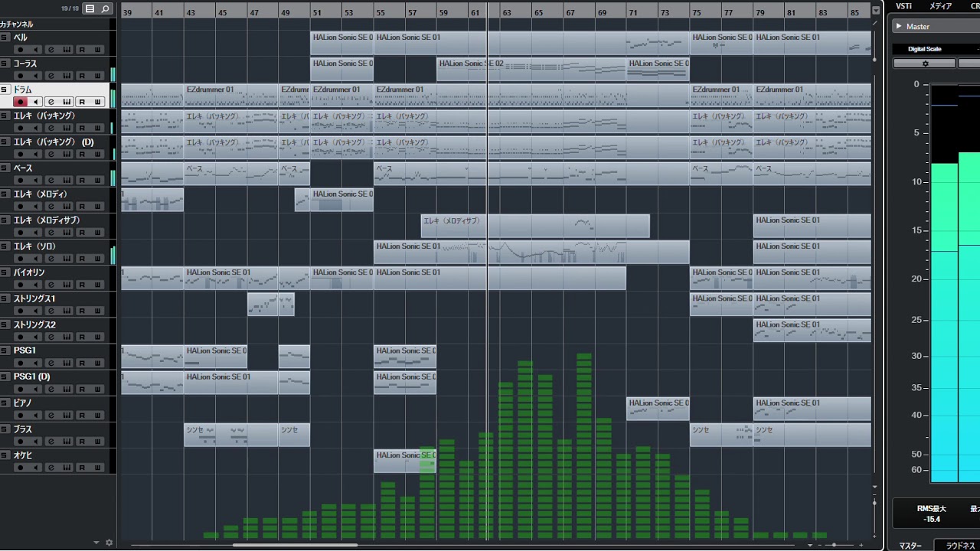Disable record enable on ドラム track
The height and width of the screenshot is (551, 980).
(x=21, y=102)
